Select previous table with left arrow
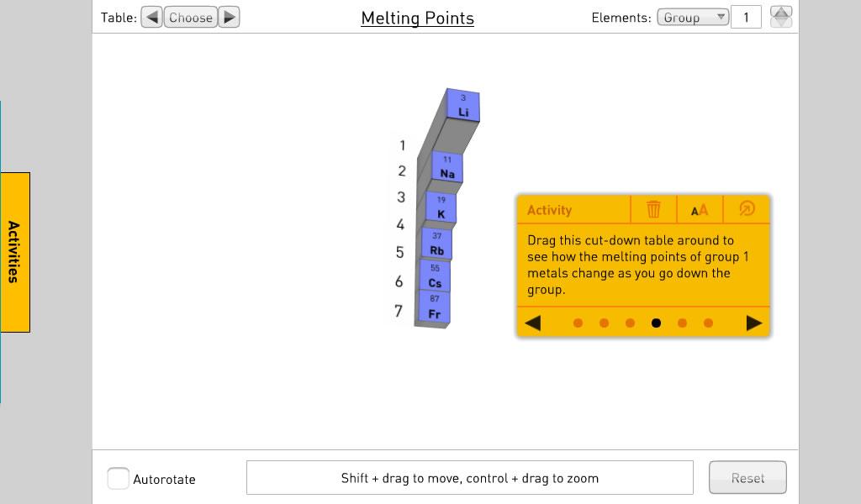The height and width of the screenshot is (504, 861). 152,18
